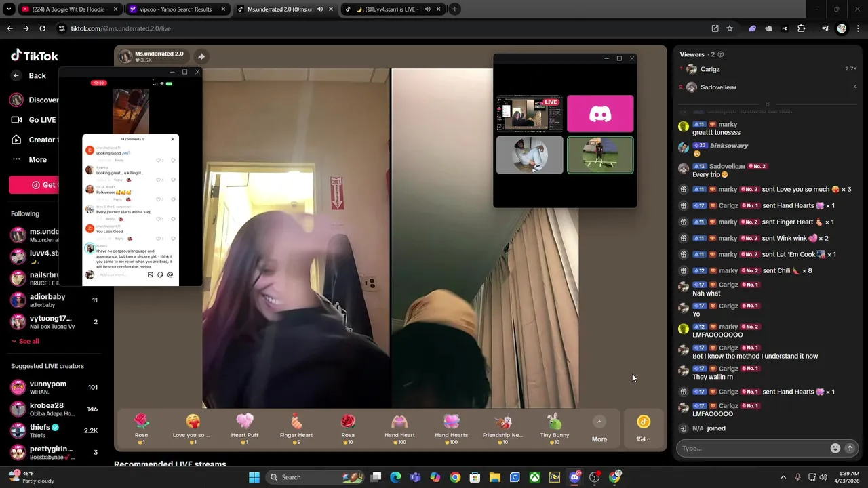This screenshot has width=868, height=488.
Task: Open a new browser tab
Action: pyautogui.click(x=454, y=9)
